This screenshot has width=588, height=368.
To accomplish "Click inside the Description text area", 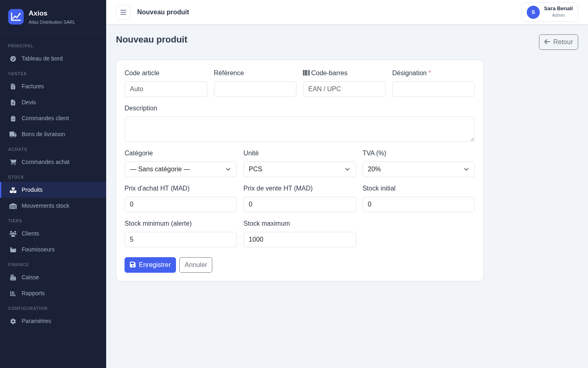I will 300,129.
